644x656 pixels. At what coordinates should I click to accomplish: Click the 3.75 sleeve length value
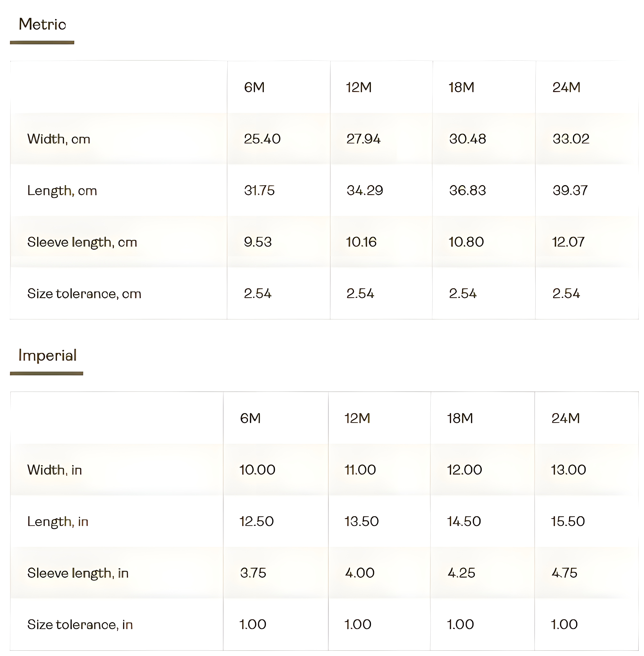tap(253, 573)
